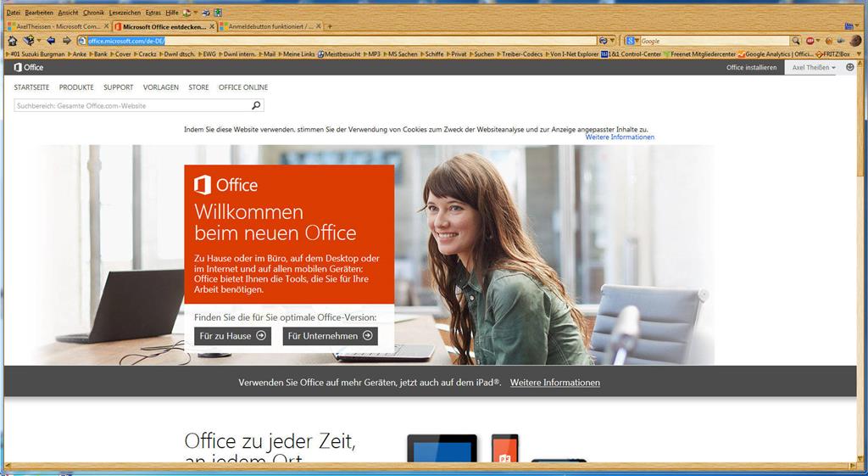Click the round brown icon at toolbar end

(x=855, y=41)
